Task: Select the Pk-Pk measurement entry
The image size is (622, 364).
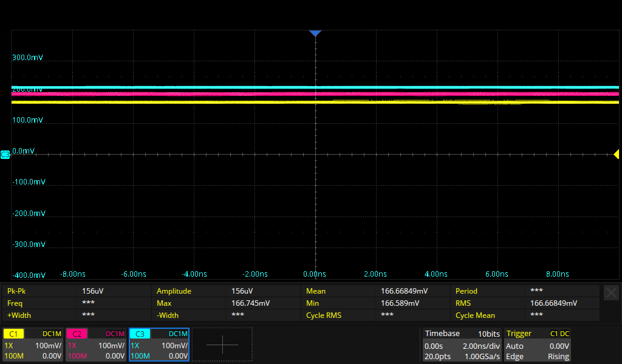Action: click(17, 291)
